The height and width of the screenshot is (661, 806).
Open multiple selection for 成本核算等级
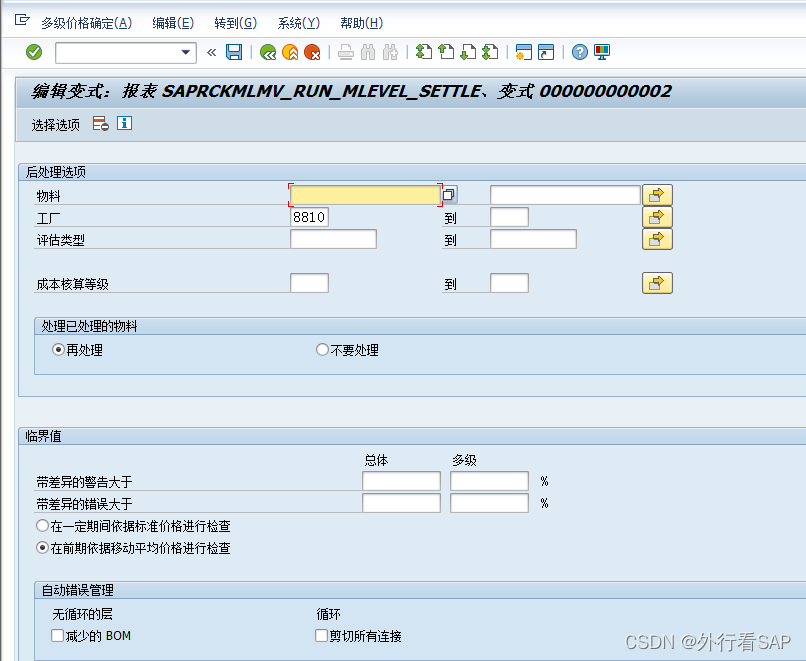tap(657, 283)
